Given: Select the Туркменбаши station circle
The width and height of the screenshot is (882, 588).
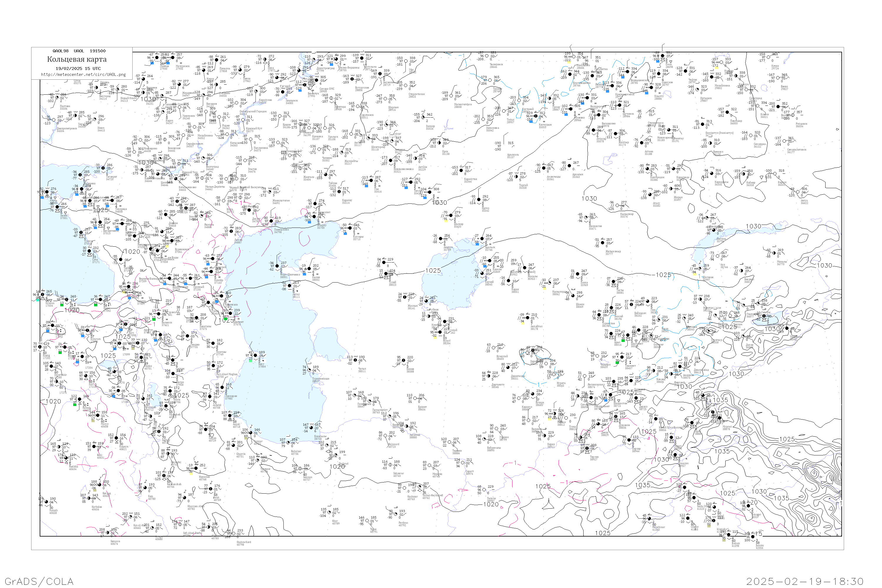Looking at the screenshot, I should click(x=309, y=370).
